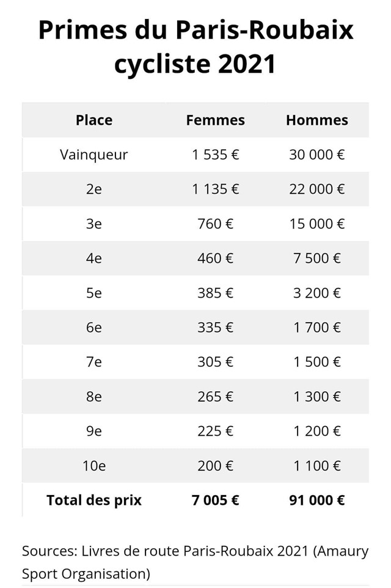Select the 760 € cell
Screen dimensions: 391x588
click(215, 224)
